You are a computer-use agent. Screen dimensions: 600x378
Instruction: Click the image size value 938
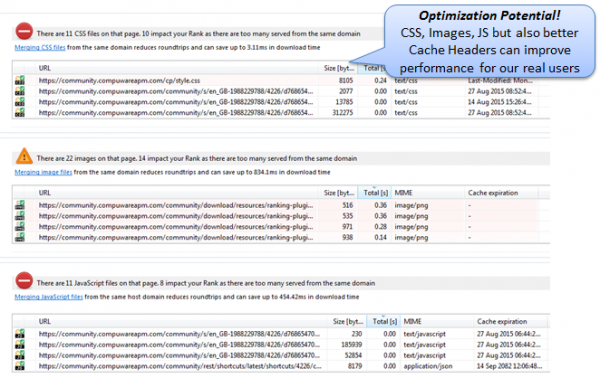tap(347, 237)
